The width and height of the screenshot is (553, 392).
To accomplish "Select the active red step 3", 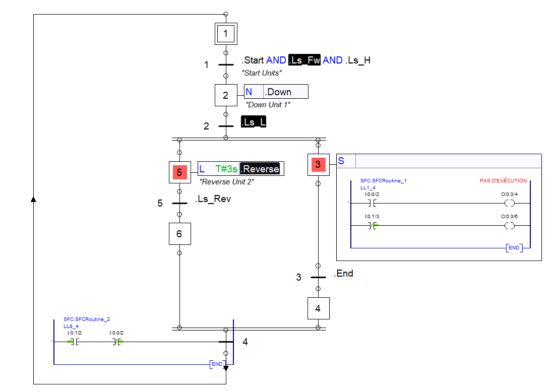I will coord(318,165).
